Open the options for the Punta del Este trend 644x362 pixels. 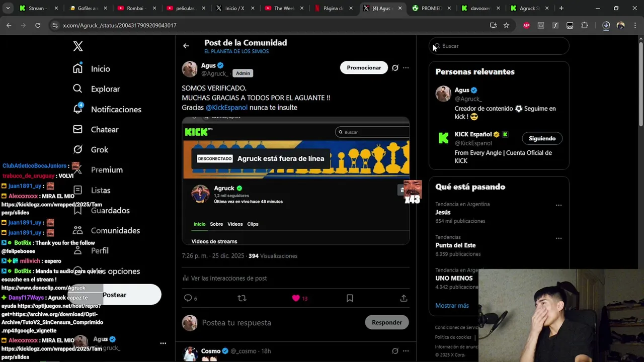pos(558,238)
